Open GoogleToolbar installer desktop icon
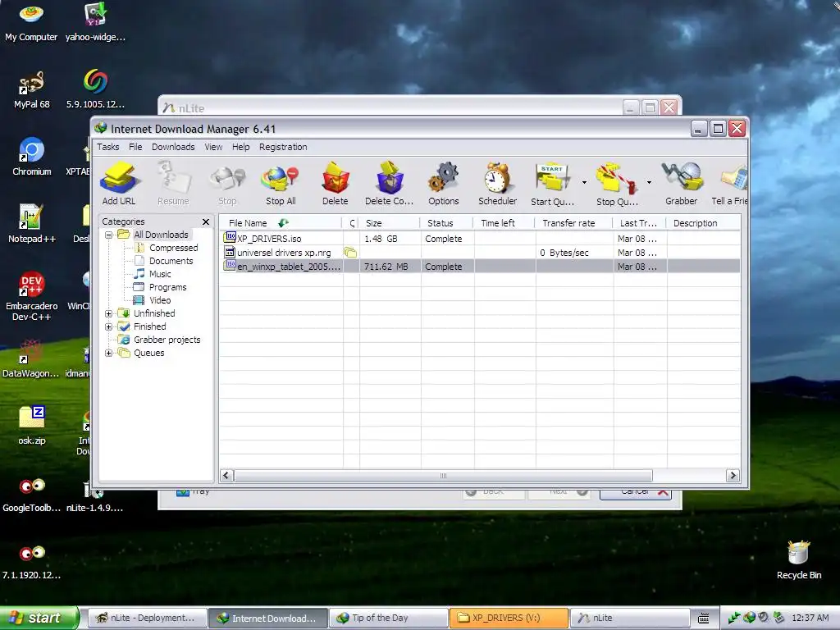Image resolution: width=840 pixels, height=630 pixels. [x=32, y=495]
